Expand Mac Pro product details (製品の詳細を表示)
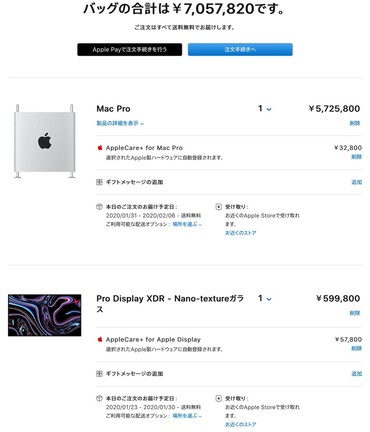The width and height of the screenshot is (370, 432). pyautogui.click(x=120, y=123)
